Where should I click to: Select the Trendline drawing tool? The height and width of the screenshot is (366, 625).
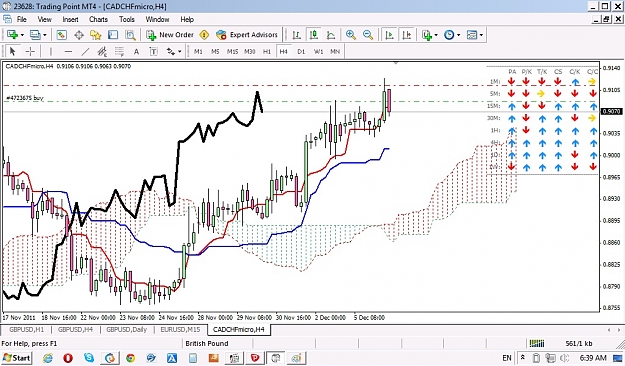click(x=85, y=51)
